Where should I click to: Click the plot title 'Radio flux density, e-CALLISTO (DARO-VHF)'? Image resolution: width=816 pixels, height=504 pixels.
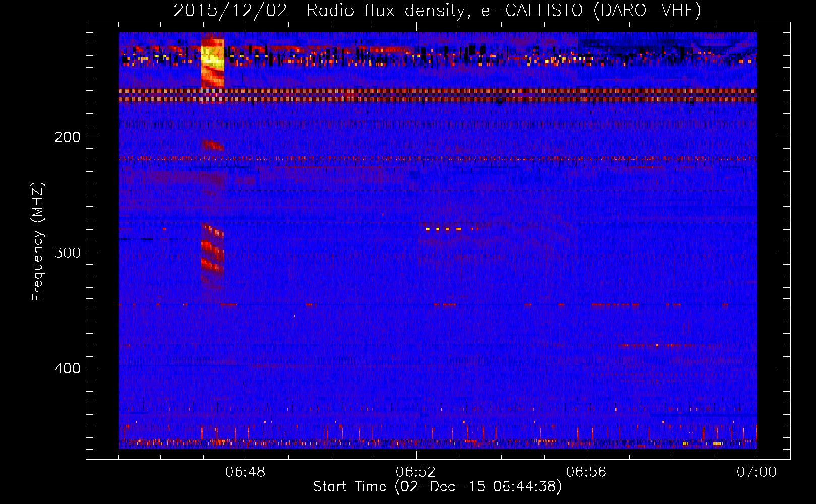[503, 10]
